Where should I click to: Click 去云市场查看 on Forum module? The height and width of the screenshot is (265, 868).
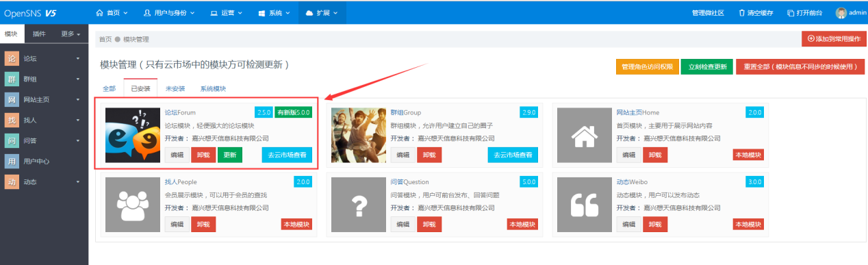click(x=287, y=155)
